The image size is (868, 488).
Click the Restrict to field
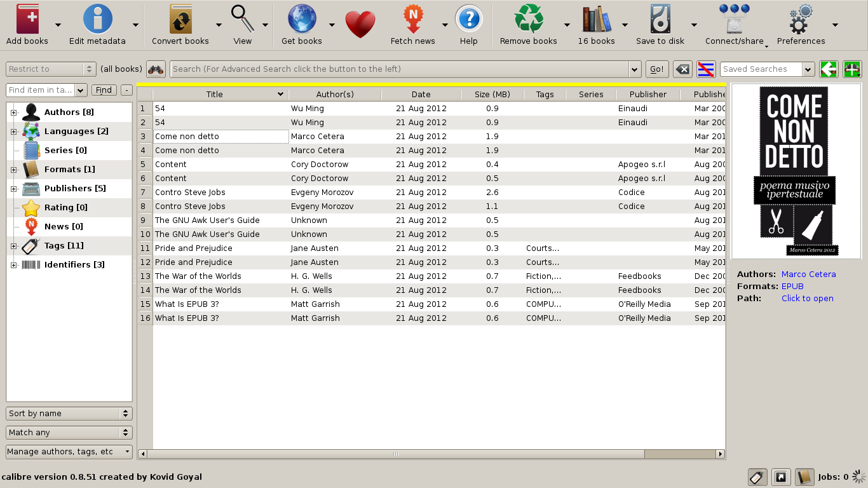pos(51,69)
